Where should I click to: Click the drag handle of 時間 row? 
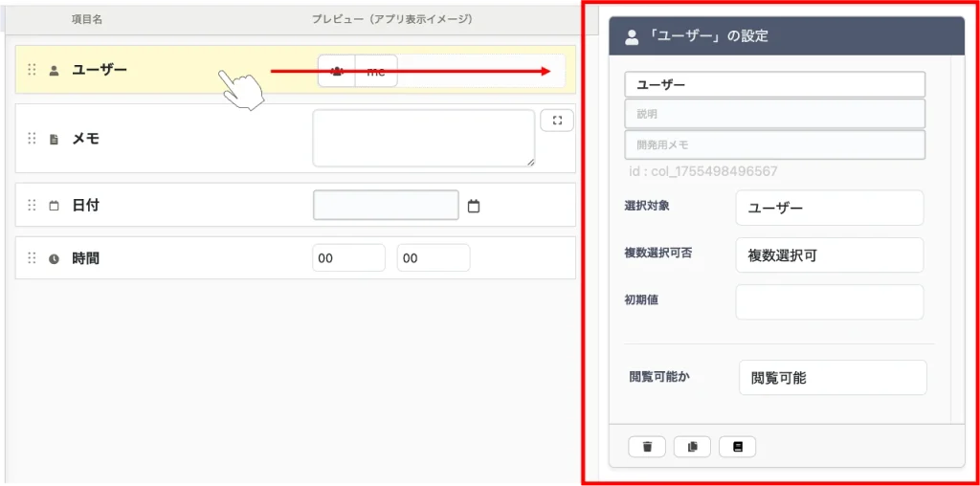click(x=32, y=258)
